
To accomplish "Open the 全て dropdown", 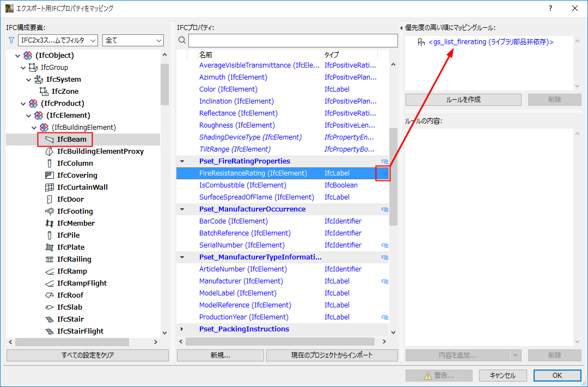I will [x=133, y=40].
